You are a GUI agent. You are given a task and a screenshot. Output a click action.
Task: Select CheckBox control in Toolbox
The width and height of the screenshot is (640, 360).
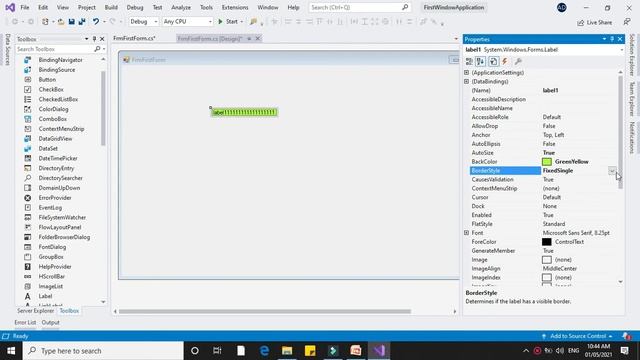point(51,89)
